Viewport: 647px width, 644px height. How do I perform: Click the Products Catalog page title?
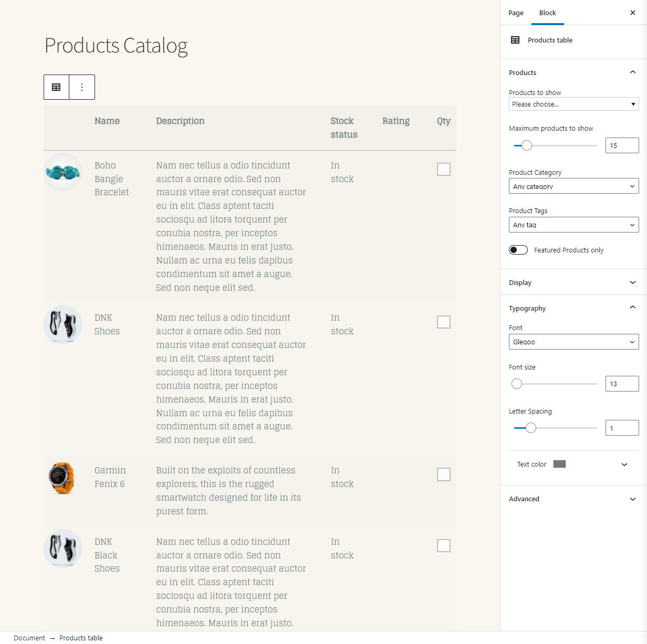[116, 46]
